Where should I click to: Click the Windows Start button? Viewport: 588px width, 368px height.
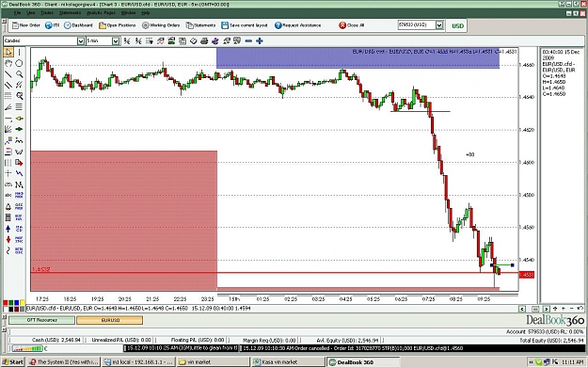click(x=13, y=362)
